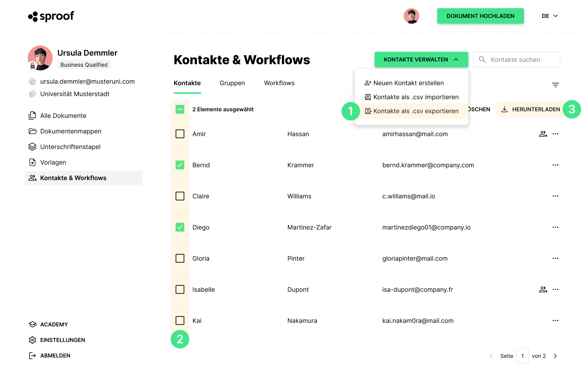Click the Kontakte suchen search field
Screen dimensions: 588x382
pos(516,60)
